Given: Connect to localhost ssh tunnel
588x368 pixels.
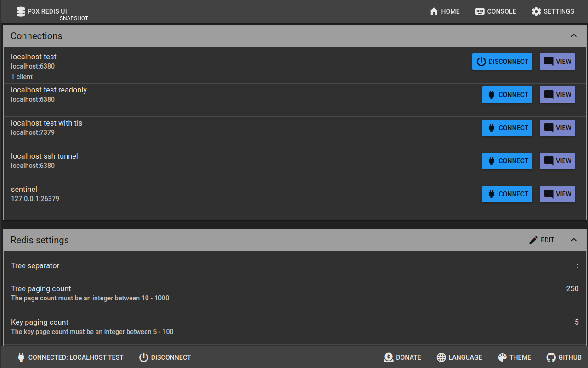Looking at the screenshot, I should tap(507, 161).
